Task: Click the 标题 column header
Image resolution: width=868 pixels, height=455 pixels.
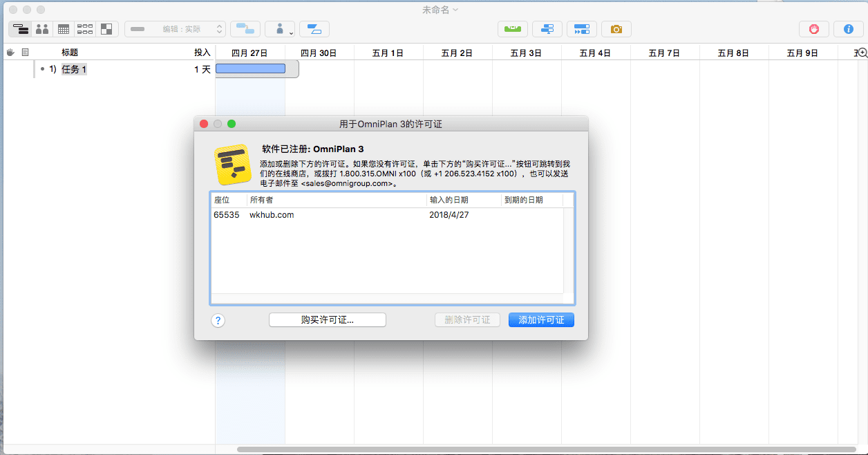Action: [x=70, y=53]
